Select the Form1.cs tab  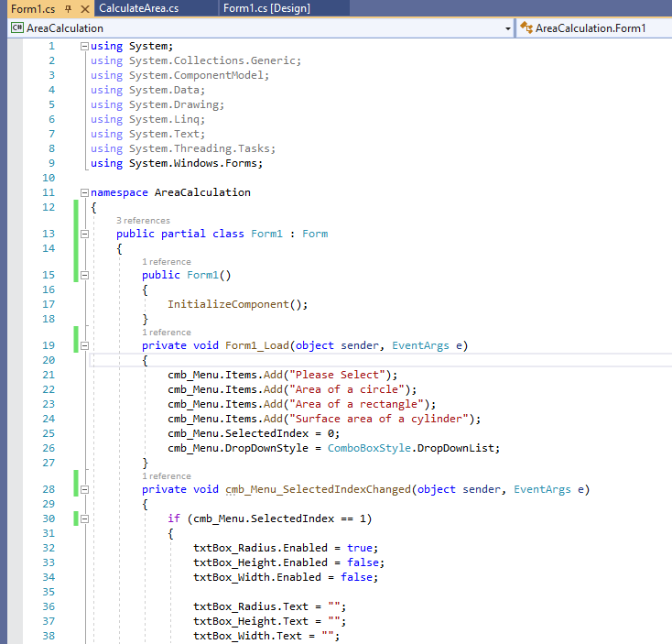(33, 8)
